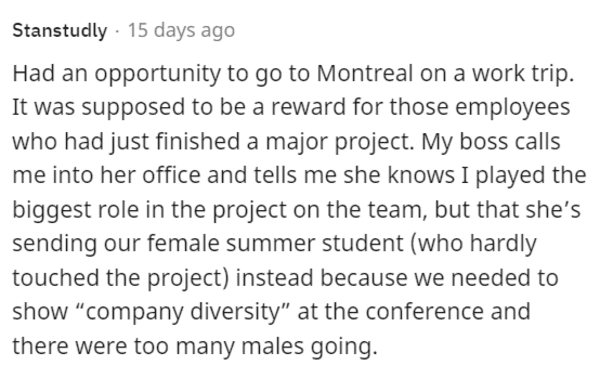The image size is (600, 379).
Task: Click the word 'knows' in the comment
Action: (421, 175)
